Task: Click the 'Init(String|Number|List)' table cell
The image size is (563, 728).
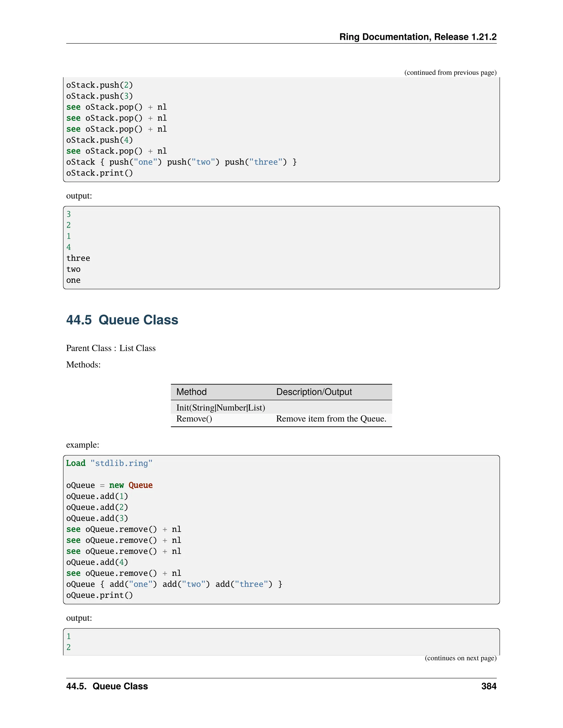Action: point(220,408)
